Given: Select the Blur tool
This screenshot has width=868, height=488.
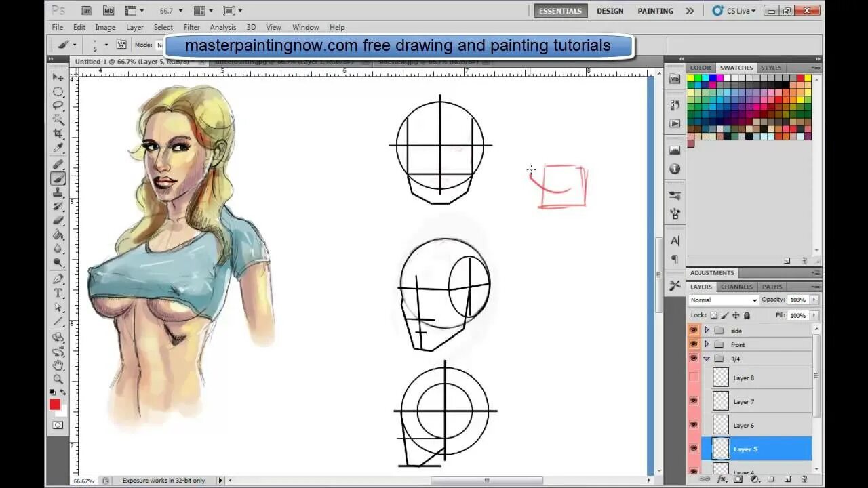Looking at the screenshot, I should pyautogui.click(x=58, y=249).
